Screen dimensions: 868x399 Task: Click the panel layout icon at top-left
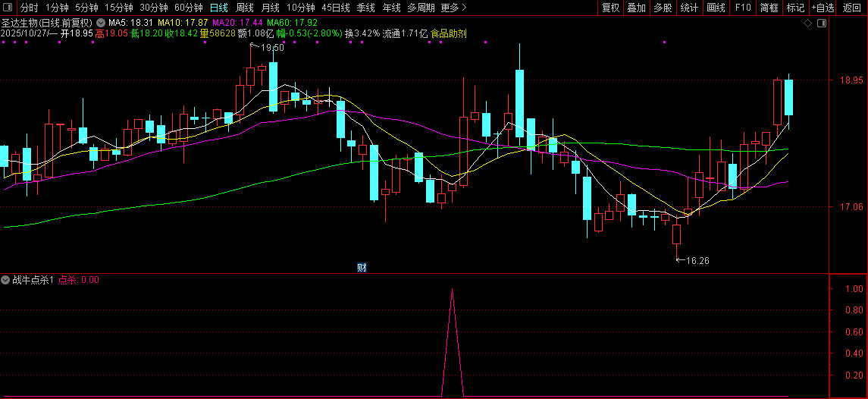(x=8, y=8)
